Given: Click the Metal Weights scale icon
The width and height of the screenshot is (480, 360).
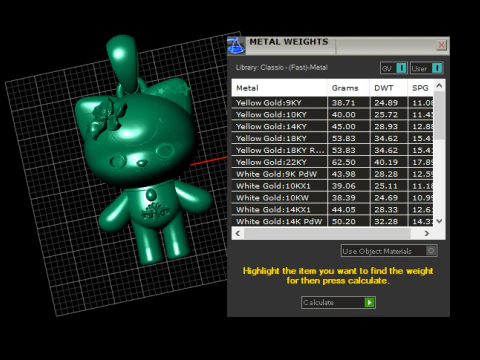Looking at the screenshot, I should [x=236, y=45].
